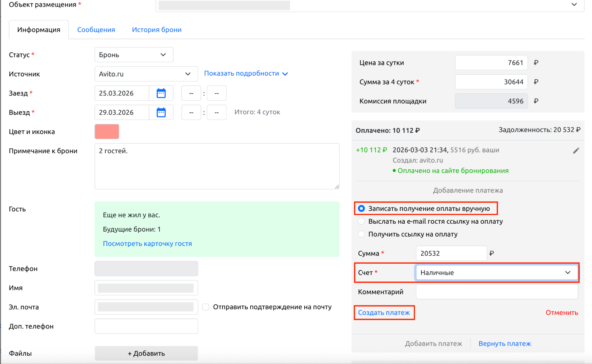Select sending payment link to guest e-mail
Image resolution: width=592 pixels, height=364 pixels.
click(x=361, y=221)
